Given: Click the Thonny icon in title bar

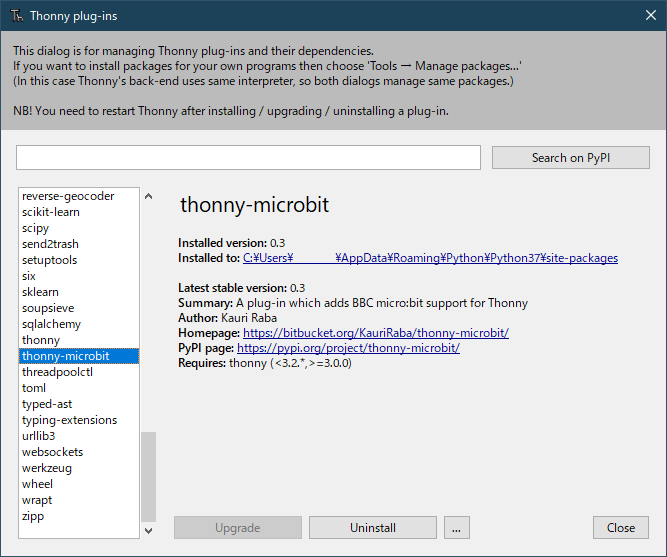Looking at the screenshot, I should 17,16.
